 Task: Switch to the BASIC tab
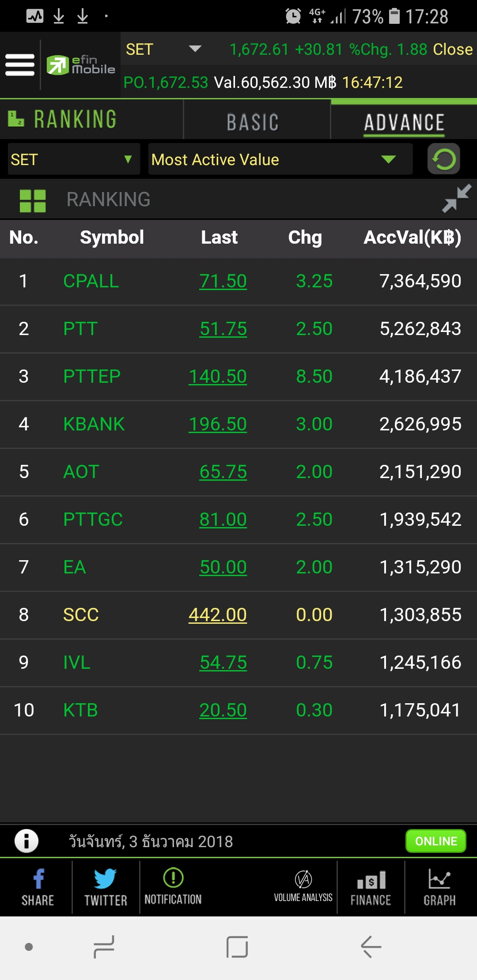click(x=253, y=122)
